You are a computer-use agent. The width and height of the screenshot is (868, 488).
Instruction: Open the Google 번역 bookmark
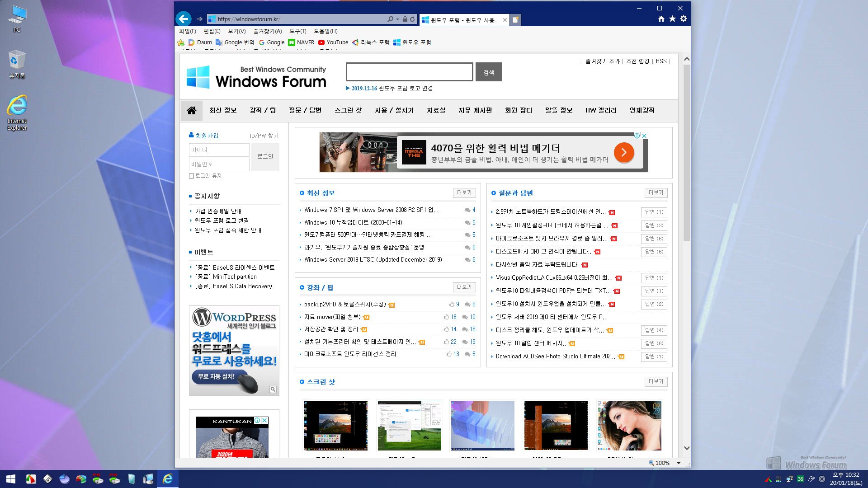point(235,42)
